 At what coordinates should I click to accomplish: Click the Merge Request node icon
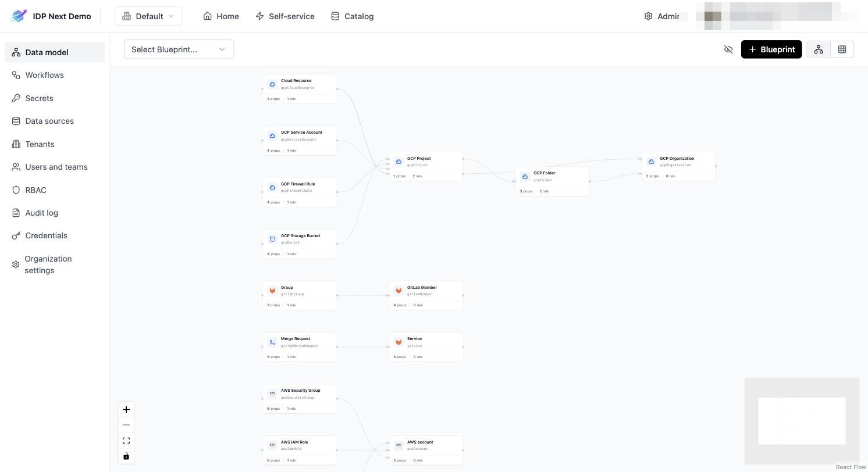tap(272, 342)
